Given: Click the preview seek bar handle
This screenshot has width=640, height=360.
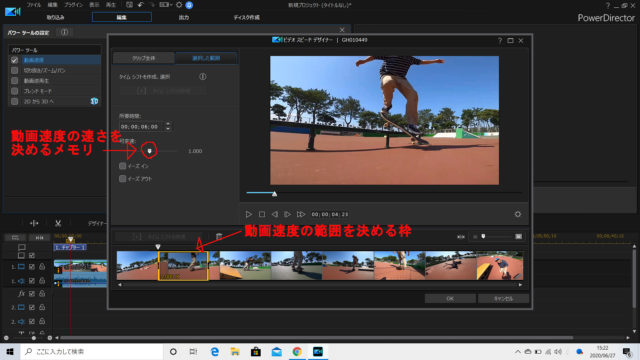Looking at the screenshot, I should click(x=275, y=193).
